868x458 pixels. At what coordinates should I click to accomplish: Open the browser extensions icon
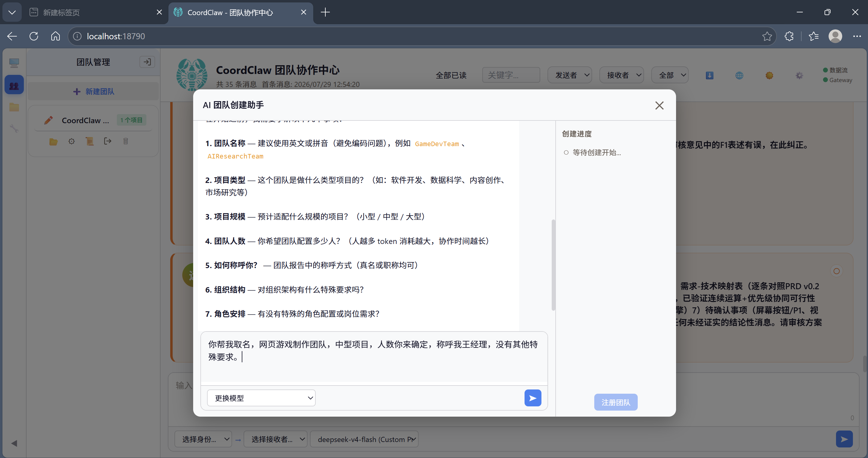point(789,36)
